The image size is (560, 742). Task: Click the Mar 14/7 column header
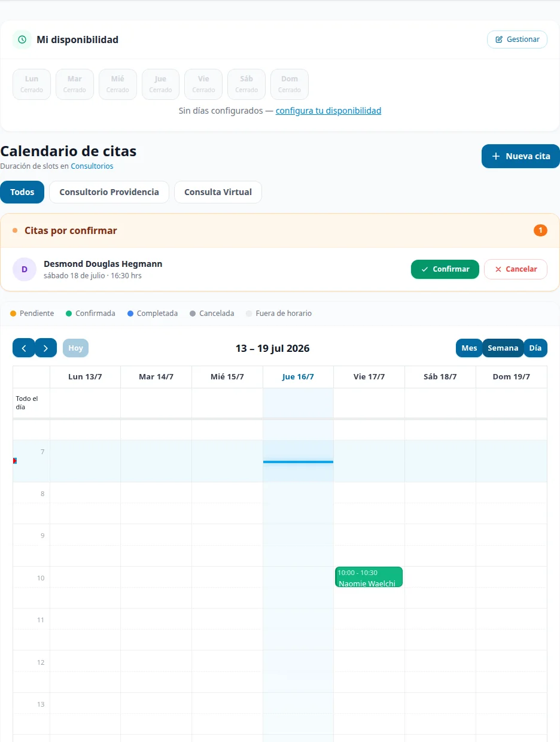pyautogui.click(x=156, y=377)
